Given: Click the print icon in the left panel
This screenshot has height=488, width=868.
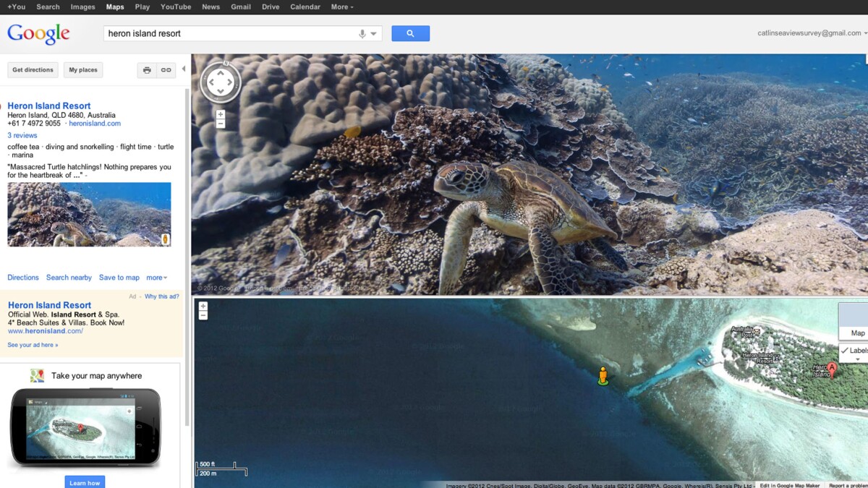Looking at the screenshot, I should 147,70.
